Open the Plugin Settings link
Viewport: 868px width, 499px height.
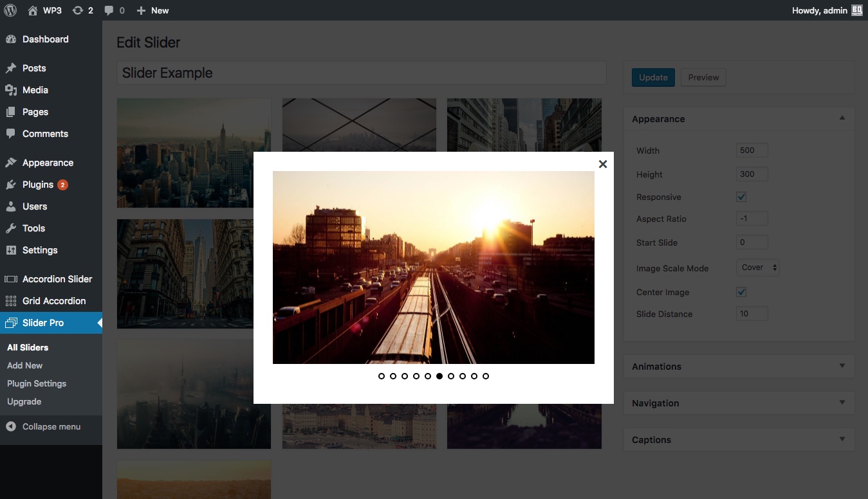pos(37,383)
